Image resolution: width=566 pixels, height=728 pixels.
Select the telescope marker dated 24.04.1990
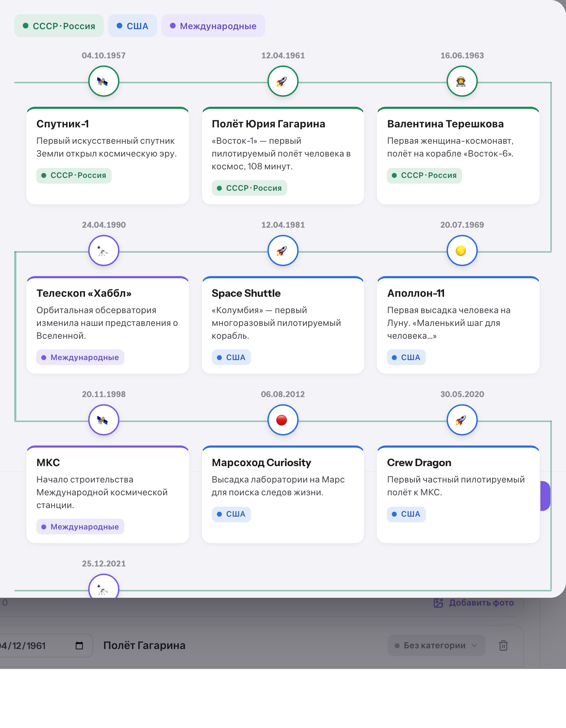click(x=103, y=251)
